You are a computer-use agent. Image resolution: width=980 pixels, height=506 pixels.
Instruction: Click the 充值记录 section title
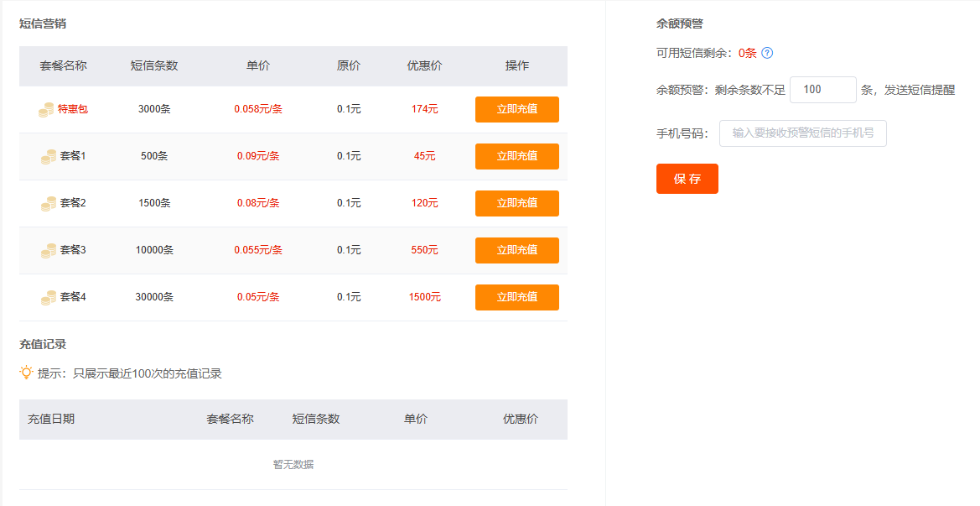tap(43, 344)
